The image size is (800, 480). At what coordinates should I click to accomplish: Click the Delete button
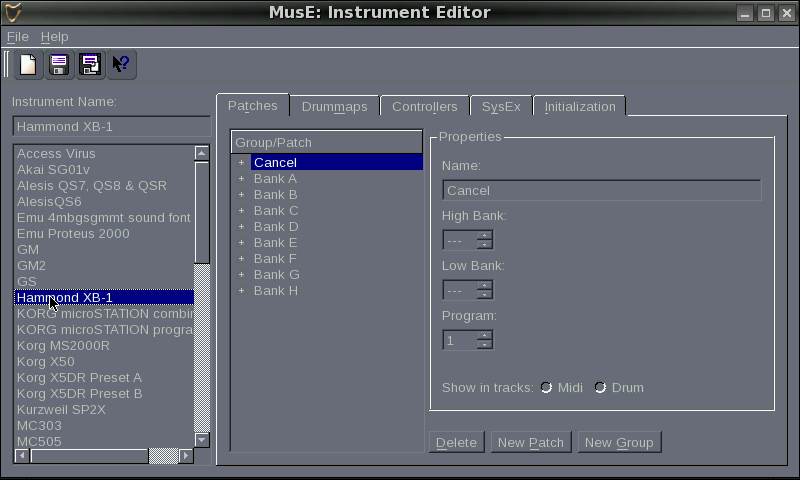pos(456,442)
